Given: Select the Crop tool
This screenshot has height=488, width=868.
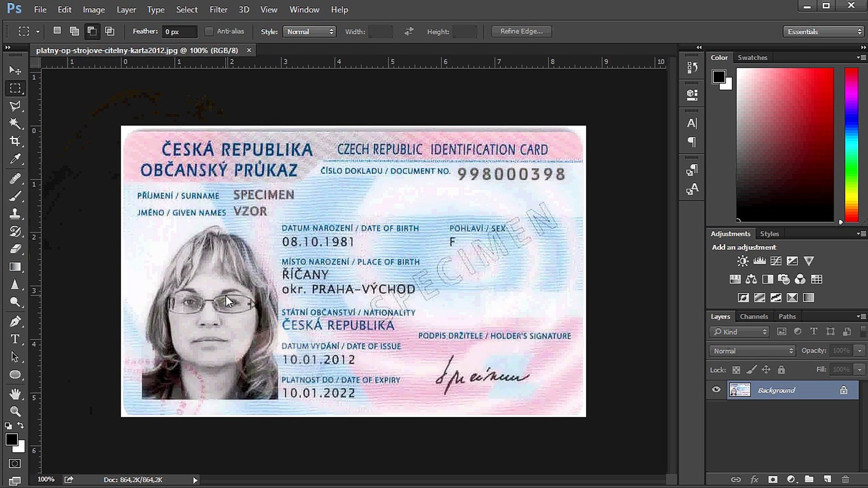Looking at the screenshot, I should (15, 141).
